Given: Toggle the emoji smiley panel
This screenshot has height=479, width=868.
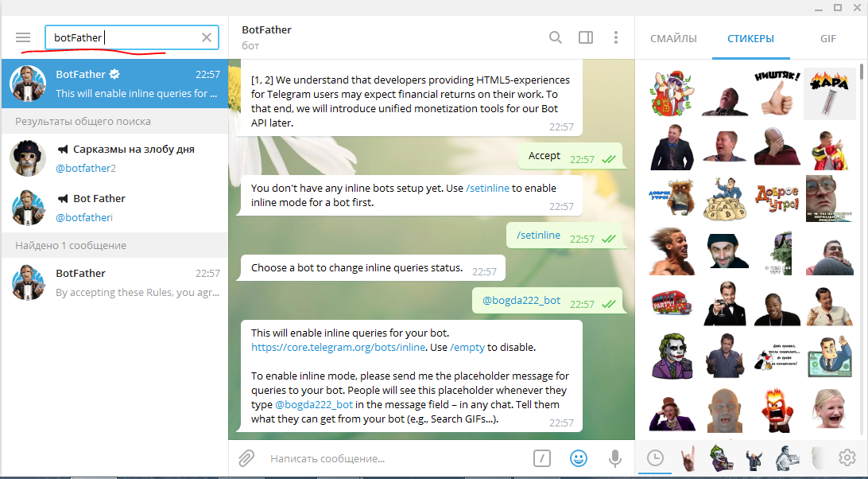Looking at the screenshot, I should (579, 458).
